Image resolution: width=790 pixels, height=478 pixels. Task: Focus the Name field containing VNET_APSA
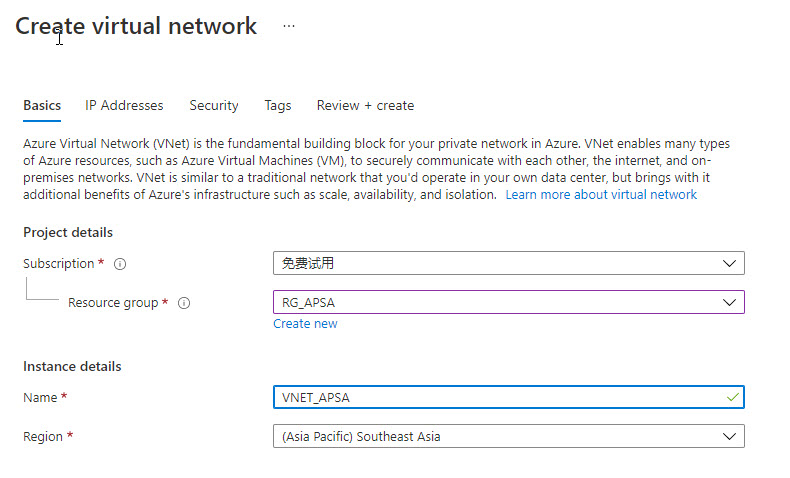click(x=509, y=397)
